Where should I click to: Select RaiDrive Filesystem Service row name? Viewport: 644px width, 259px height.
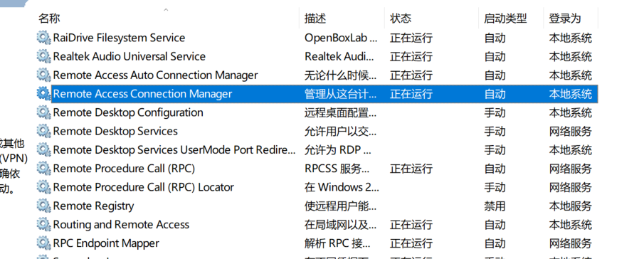click(119, 38)
